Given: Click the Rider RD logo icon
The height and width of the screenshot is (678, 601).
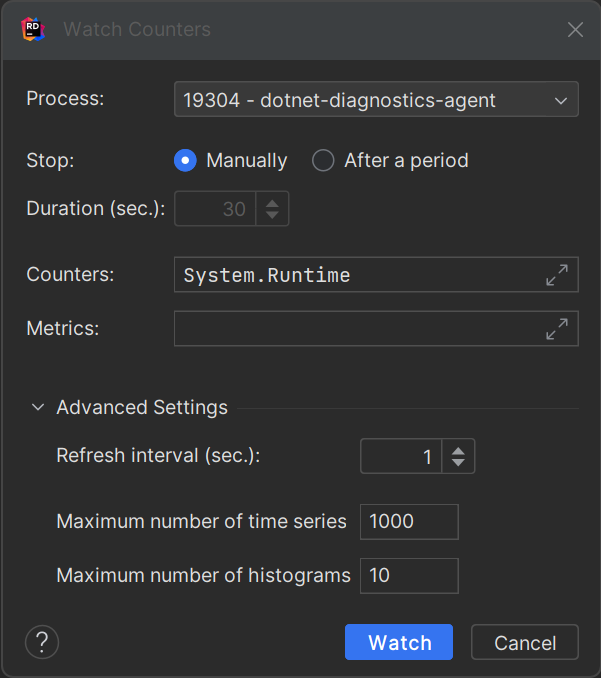Looking at the screenshot, I should 33,29.
